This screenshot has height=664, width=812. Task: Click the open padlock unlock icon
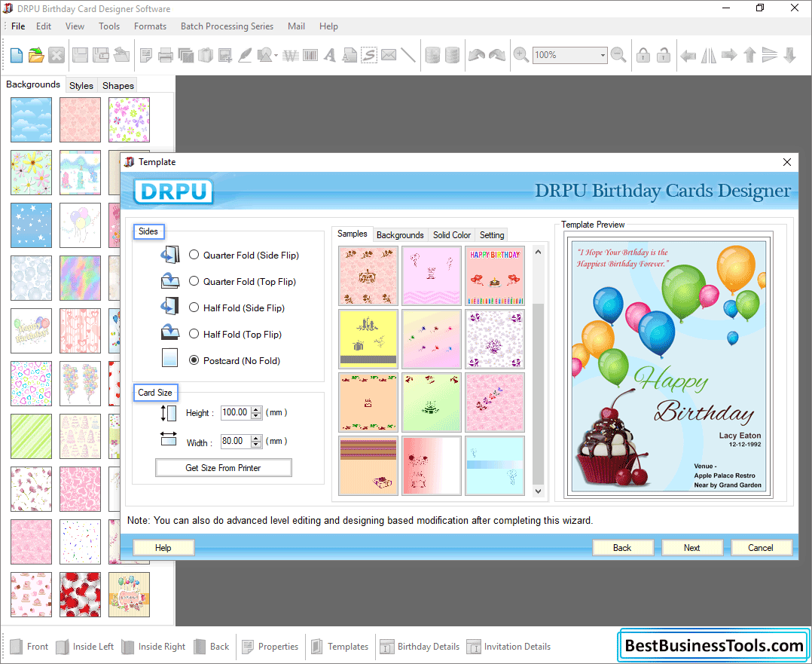tap(664, 55)
